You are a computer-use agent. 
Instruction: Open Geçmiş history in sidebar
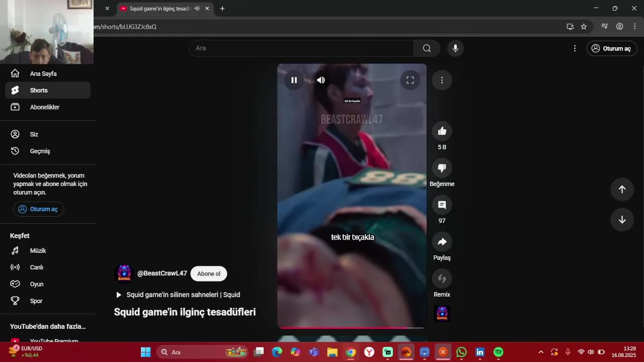click(48, 151)
